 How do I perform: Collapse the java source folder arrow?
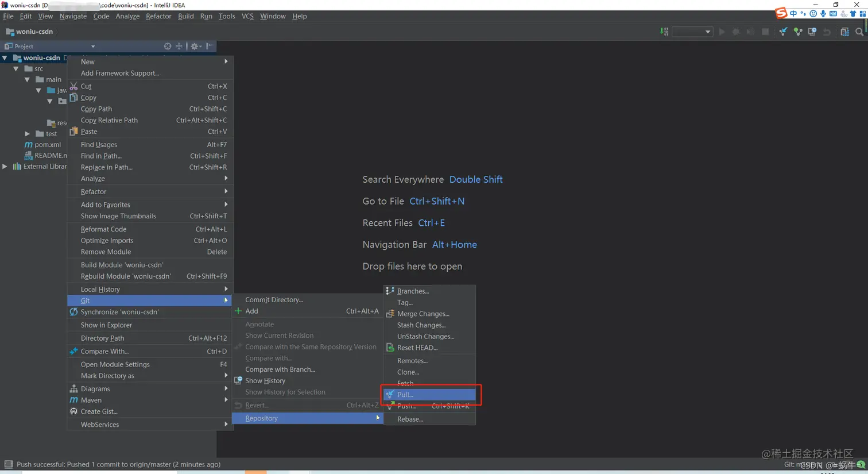point(38,90)
